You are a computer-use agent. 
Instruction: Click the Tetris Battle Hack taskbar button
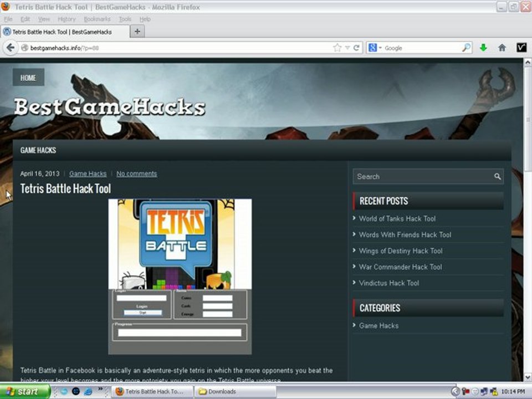153,392
